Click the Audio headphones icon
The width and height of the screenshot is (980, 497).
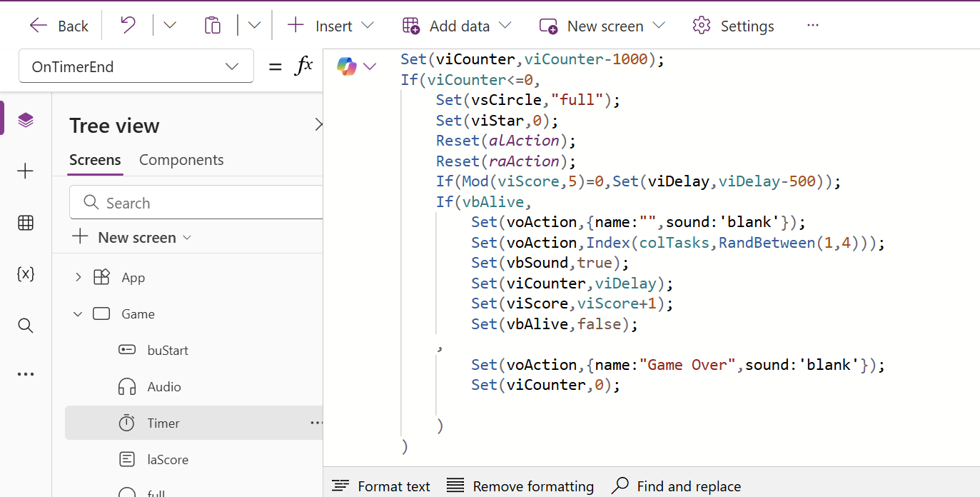coord(126,387)
